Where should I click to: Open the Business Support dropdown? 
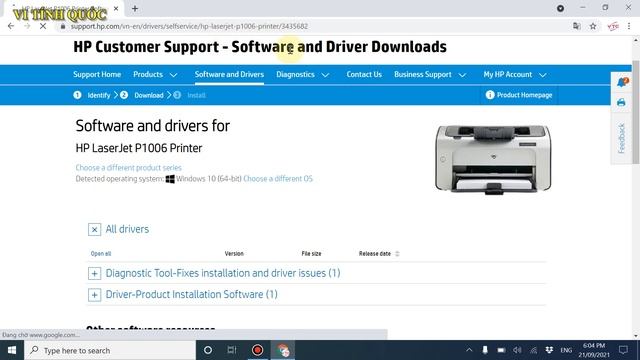430,74
